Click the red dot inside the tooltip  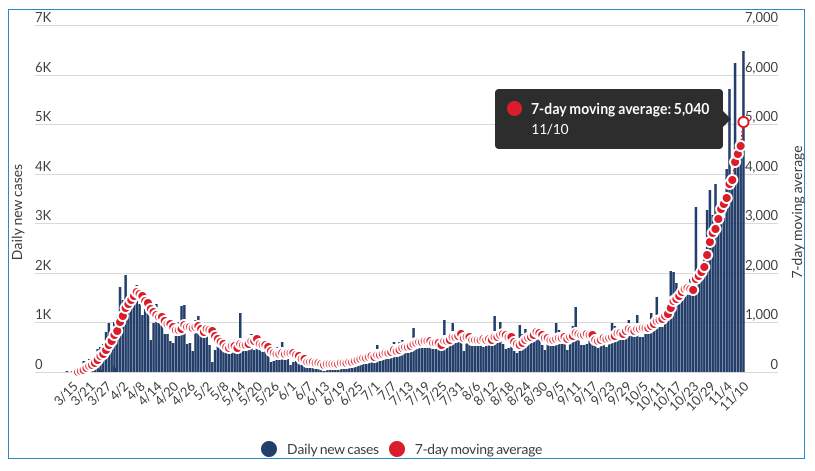(x=514, y=109)
